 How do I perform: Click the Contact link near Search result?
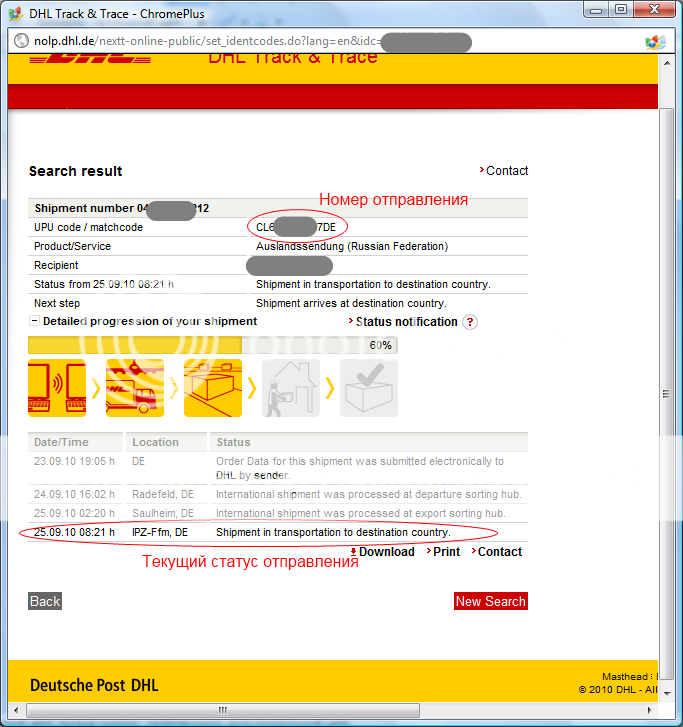pos(506,171)
